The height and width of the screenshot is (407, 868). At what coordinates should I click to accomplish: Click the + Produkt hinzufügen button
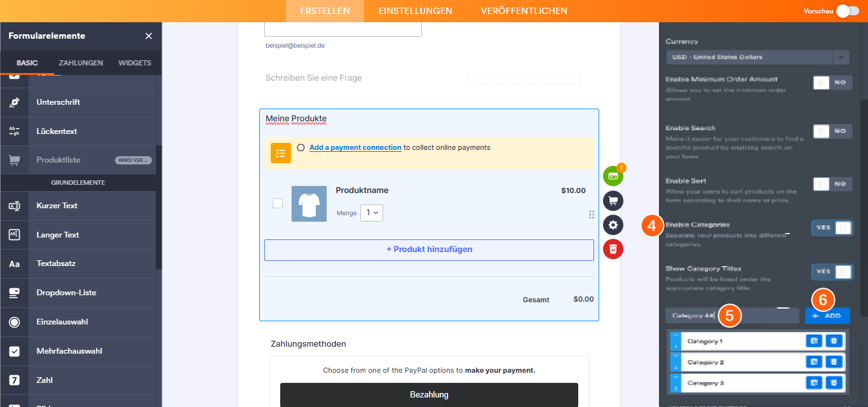click(x=429, y=250)
